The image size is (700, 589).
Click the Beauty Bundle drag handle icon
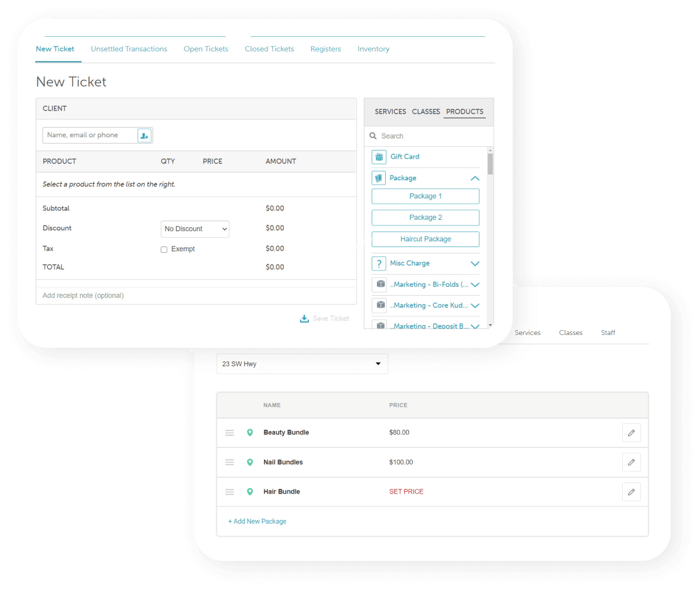tap(229, 433)
